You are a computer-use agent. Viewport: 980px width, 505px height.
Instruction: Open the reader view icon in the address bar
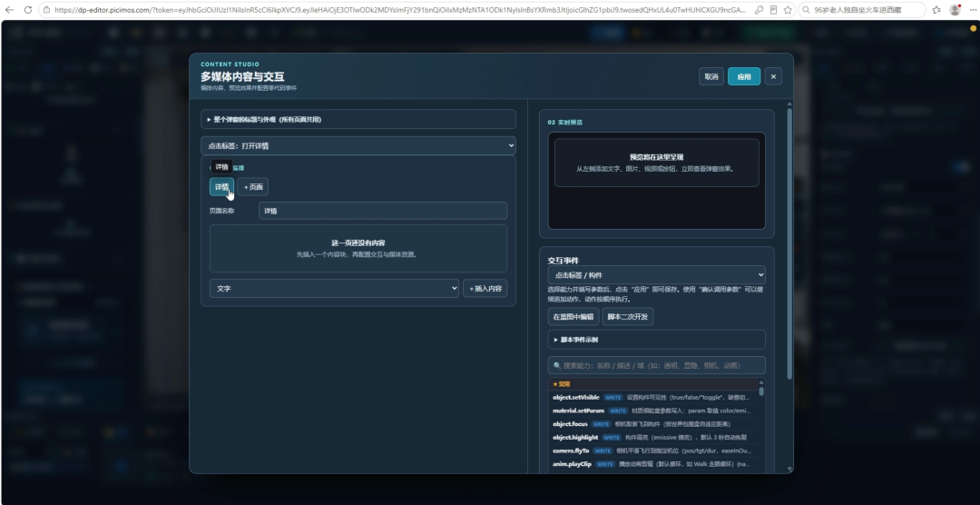pyautogui.click(x=773, y=10)
